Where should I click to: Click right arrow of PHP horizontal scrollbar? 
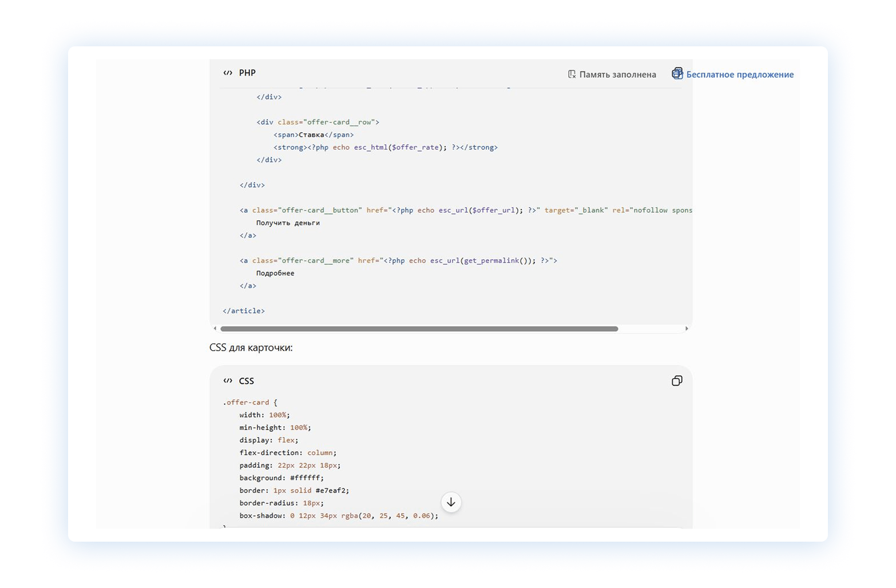(x=687, y=328)
